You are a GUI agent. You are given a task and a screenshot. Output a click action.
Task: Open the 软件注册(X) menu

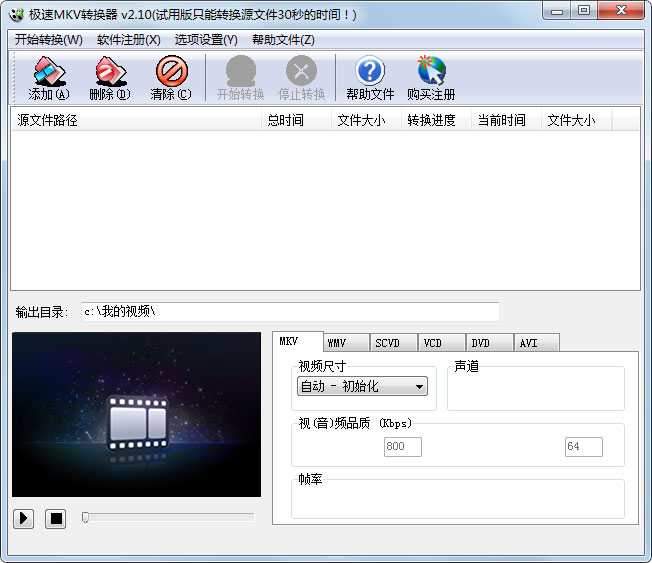click(128, 40)
